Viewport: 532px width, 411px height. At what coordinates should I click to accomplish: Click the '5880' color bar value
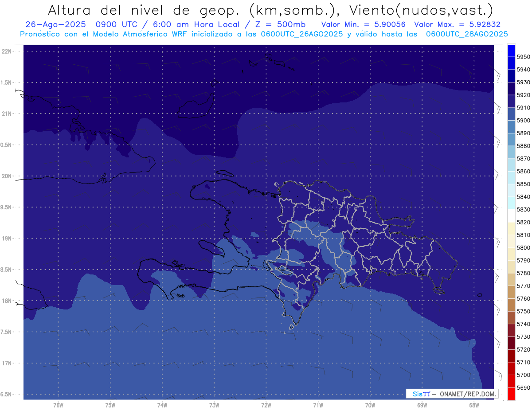click(524, 146)
